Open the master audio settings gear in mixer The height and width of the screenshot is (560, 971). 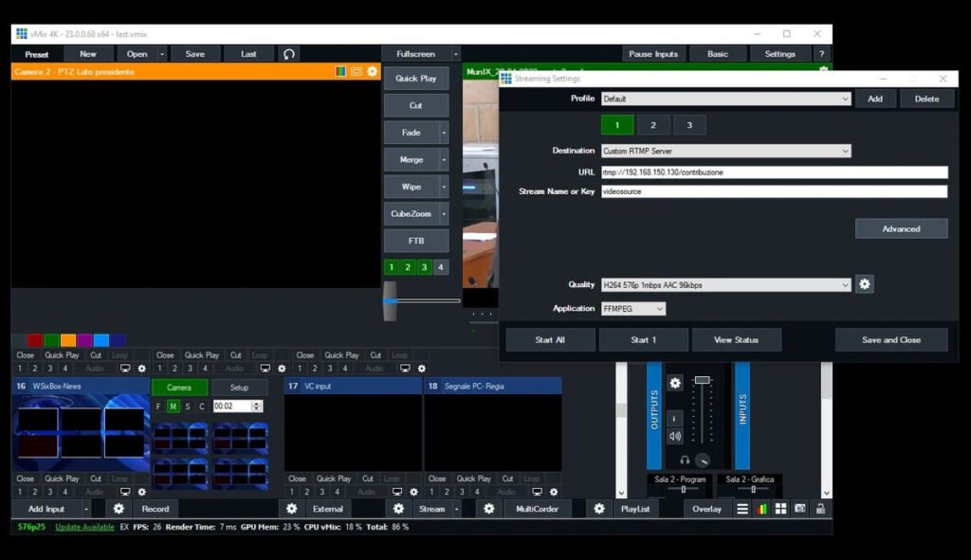click(x=675, y=383)
